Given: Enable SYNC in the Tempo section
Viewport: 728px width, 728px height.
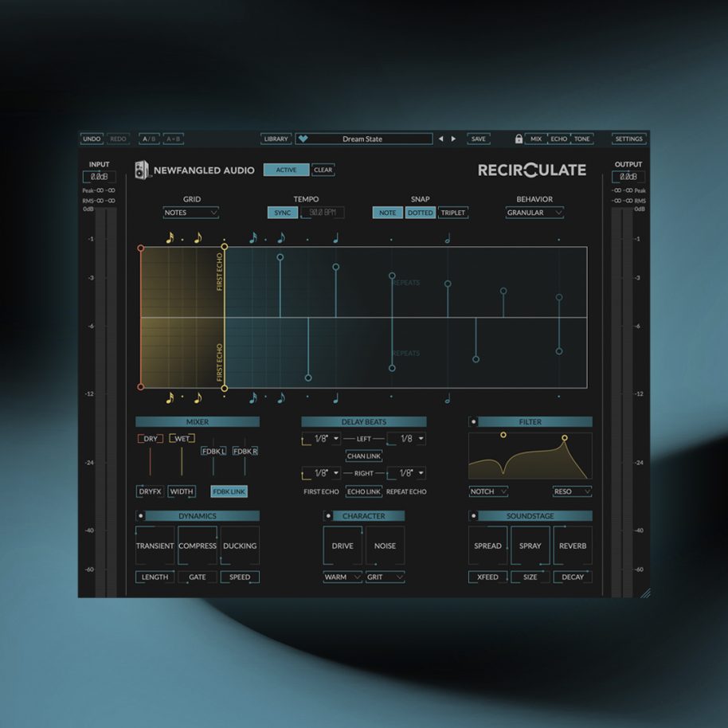Looking at the screenshot, I should (x=282, y=213).
